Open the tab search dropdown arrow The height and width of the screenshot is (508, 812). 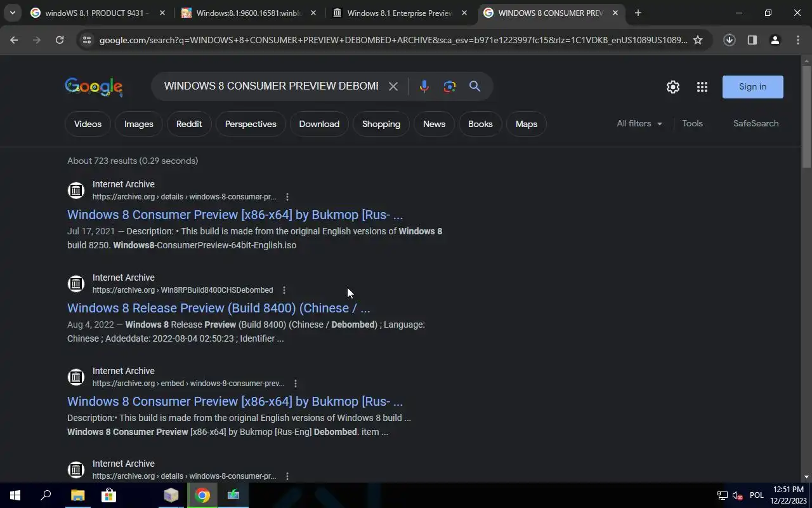coord(12,13)
